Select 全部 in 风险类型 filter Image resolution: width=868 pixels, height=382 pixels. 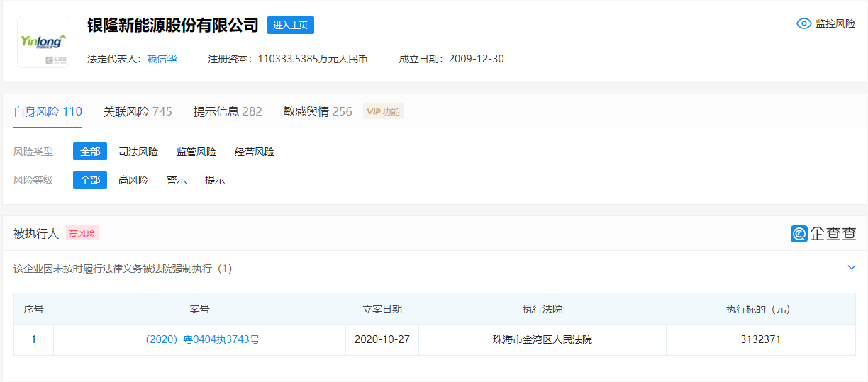pos(90,152)
